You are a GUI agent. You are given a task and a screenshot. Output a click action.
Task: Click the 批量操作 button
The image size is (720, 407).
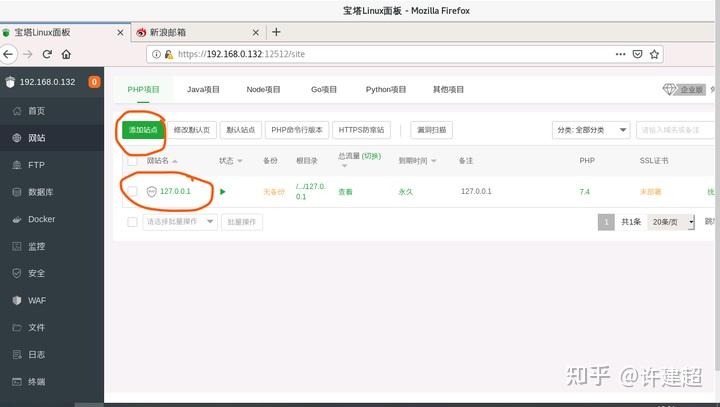point(242,222)
